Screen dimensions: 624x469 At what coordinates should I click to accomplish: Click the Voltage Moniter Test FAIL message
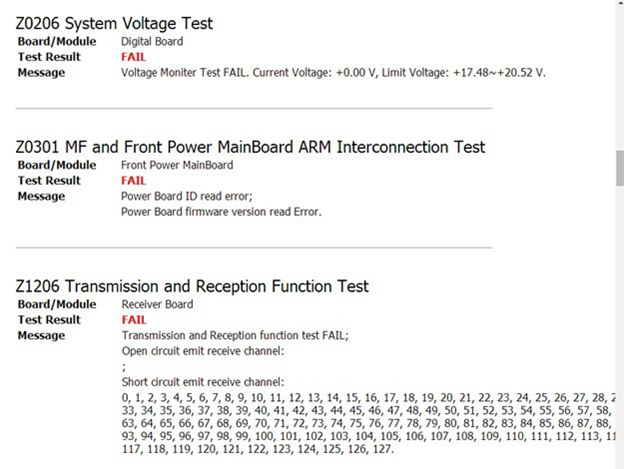(x=333, y=73)
